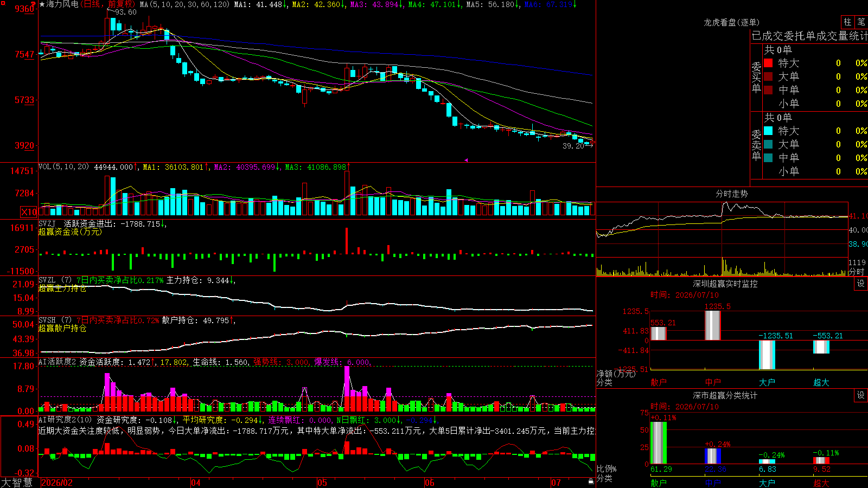Click the cyan 特大 sell-order color swatch
868x488 pixels.
pos(768,131)
